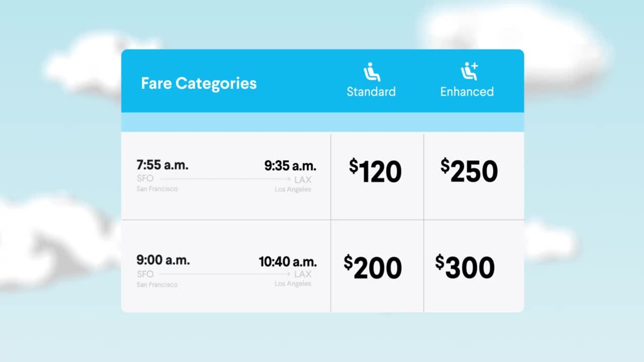
Task: Click the Standard seat icon
Action: [x=372, y=72]
